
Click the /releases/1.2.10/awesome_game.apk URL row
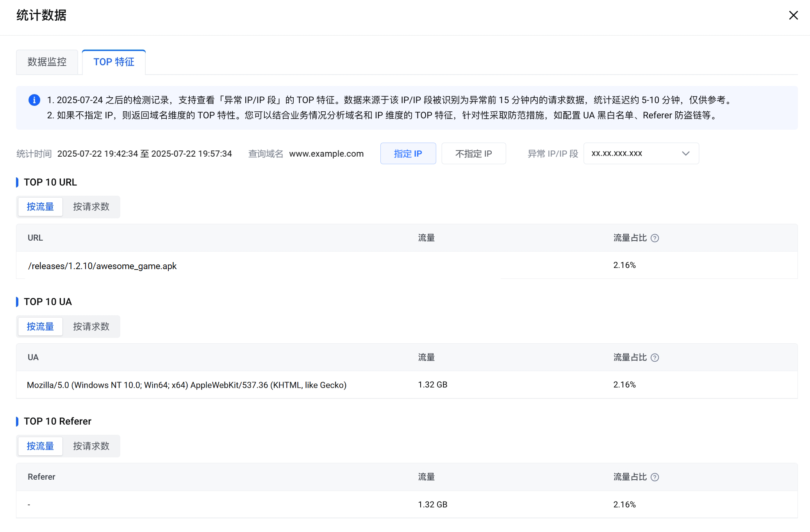pos(102,266)
